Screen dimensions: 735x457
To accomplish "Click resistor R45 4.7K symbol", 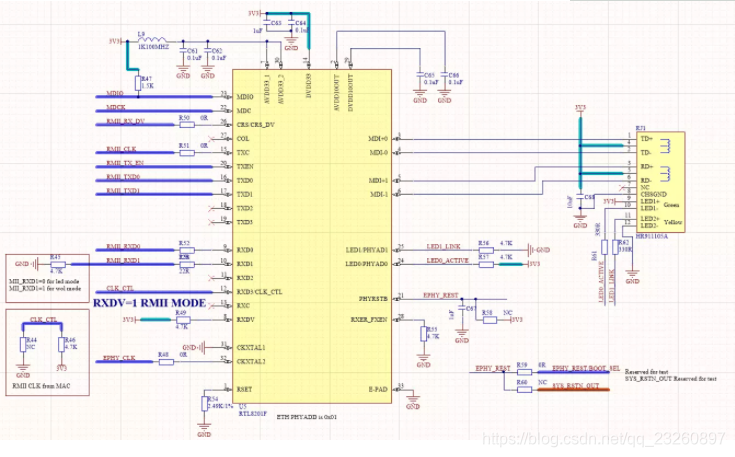I will coord(58,264).
